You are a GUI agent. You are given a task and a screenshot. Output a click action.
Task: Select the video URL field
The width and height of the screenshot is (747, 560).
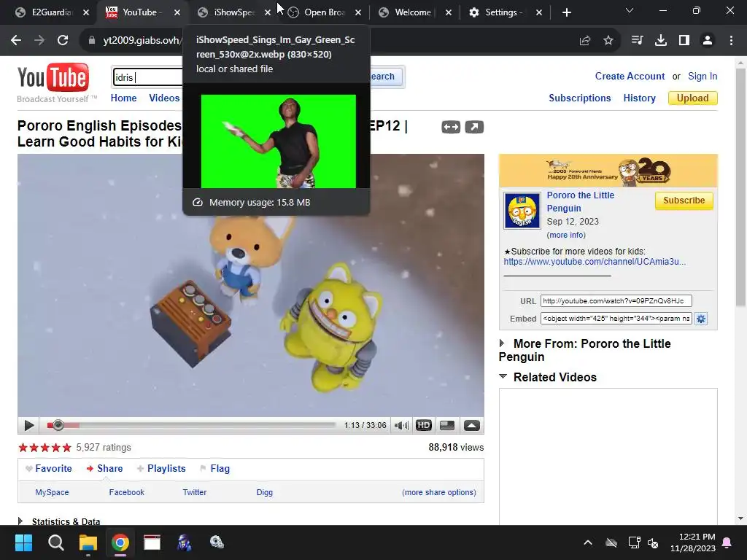(x=616, y=301)
